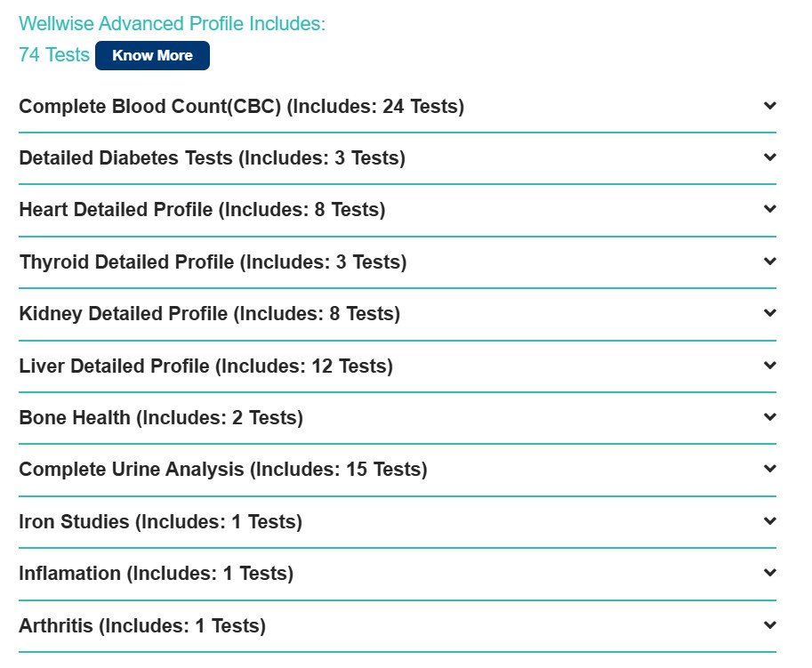Open Kidney Detailed Profile chevron arrow
Viewport: 812px width, 668px height.
pos(770,313)
